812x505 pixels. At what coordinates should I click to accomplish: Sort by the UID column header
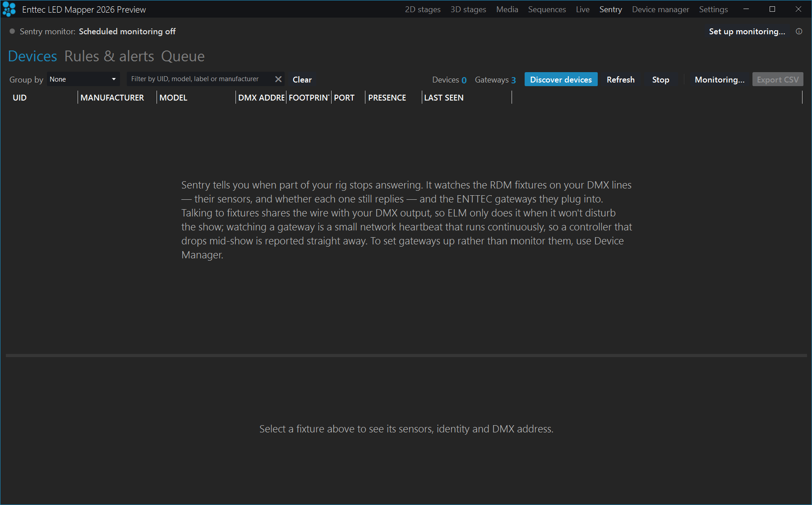pyautogui.click(x=44, y=98)
